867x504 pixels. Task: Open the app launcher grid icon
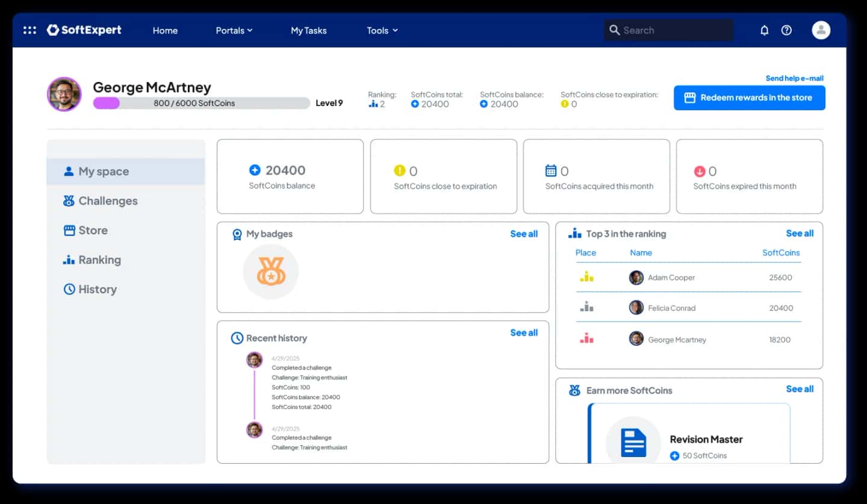[30, 30]
